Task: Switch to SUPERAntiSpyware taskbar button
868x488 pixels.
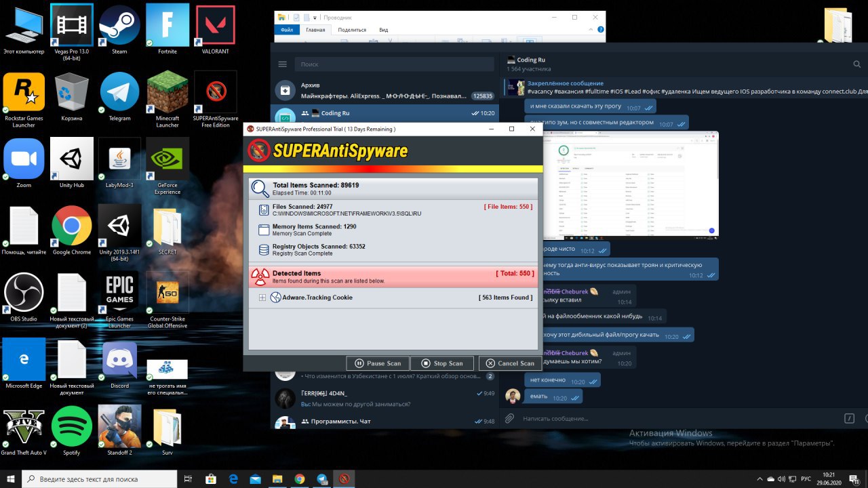Action: pos(344,479)
